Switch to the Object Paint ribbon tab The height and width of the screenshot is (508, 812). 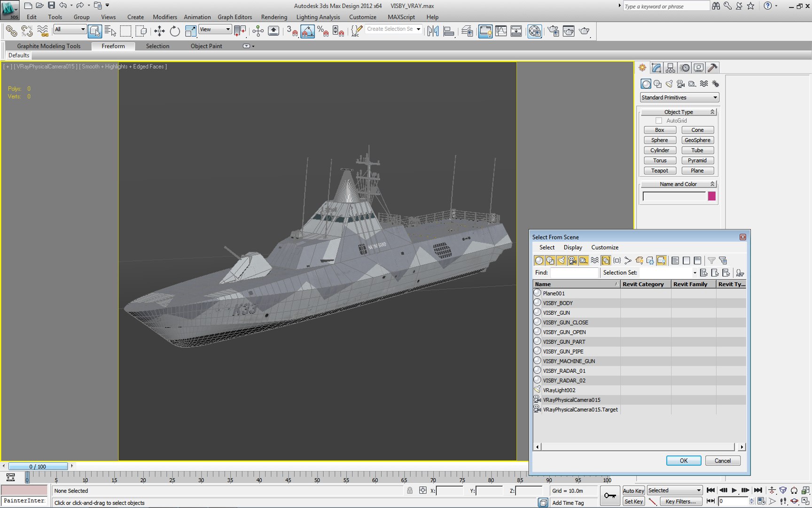206,46
